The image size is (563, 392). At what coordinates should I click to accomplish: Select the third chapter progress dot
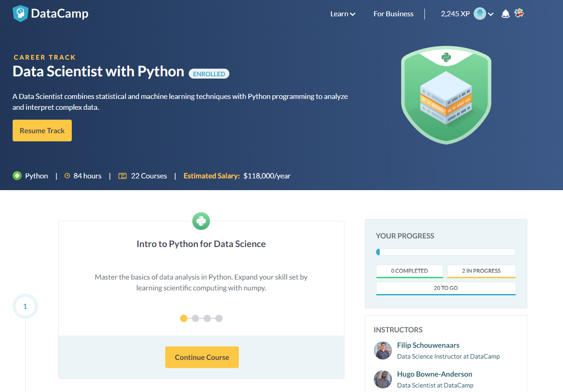point(207,318)
